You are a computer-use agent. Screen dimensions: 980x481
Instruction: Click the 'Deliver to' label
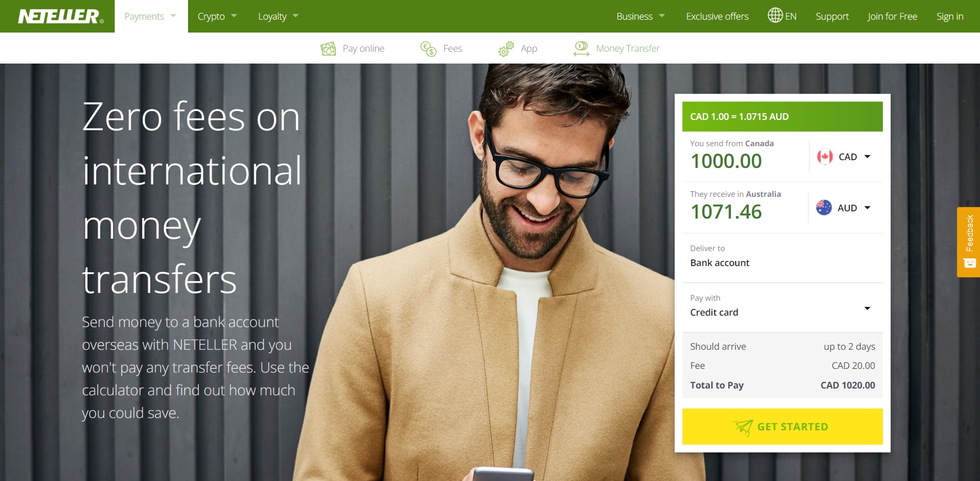[707, 248]
